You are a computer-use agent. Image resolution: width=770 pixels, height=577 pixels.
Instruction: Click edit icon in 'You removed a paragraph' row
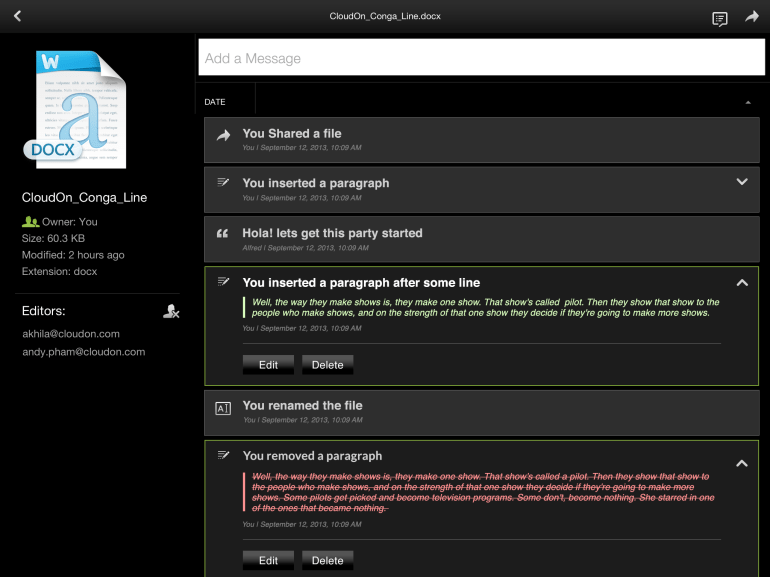(223, 455)
